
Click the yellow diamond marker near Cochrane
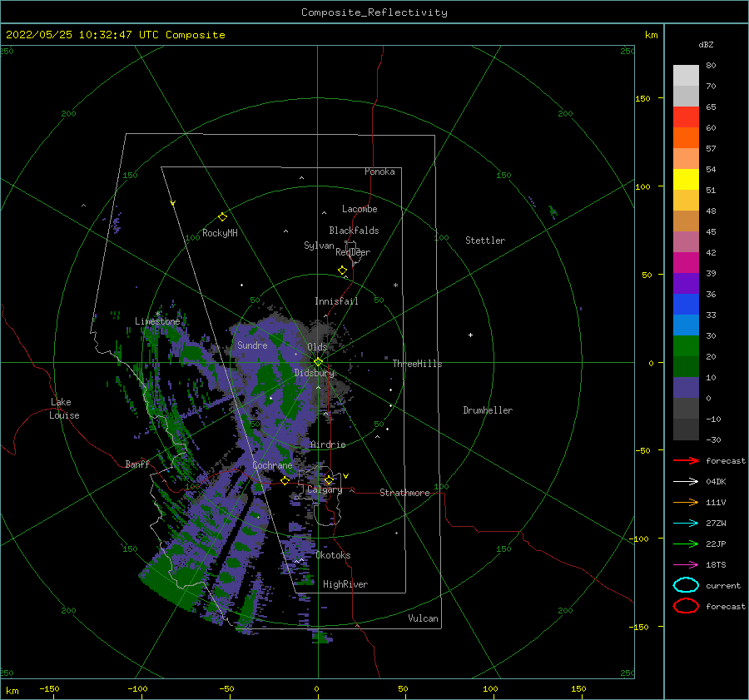click(x=285, y=480)
